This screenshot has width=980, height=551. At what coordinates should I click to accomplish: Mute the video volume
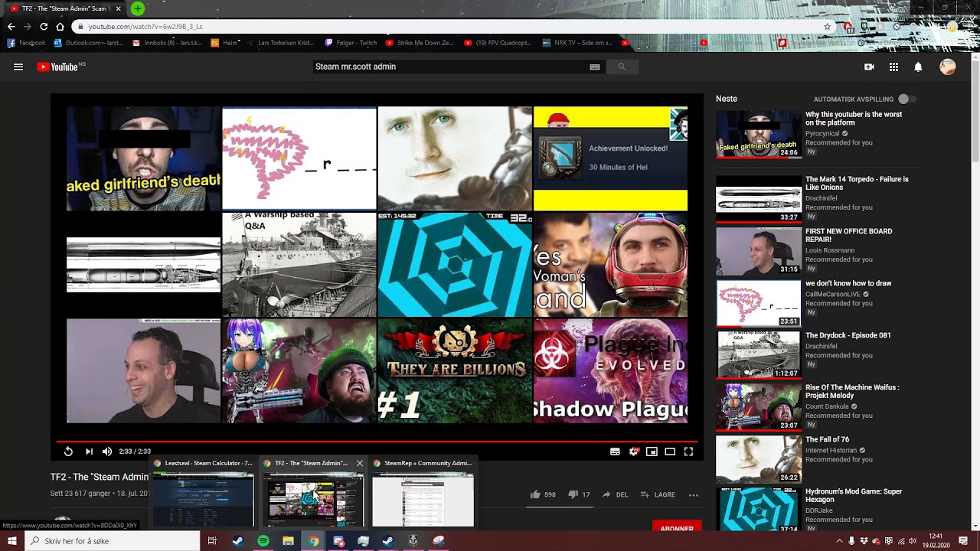[x=107, y=452]
